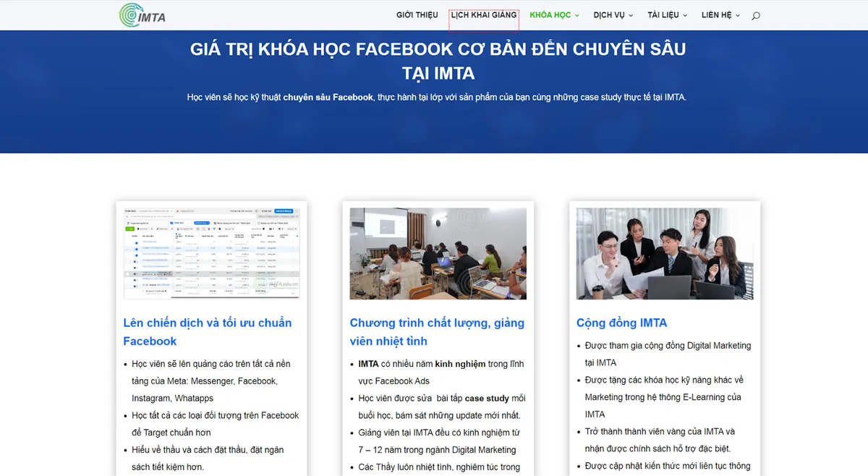Click the Facebook ads manager screenshot

point(211,253)
